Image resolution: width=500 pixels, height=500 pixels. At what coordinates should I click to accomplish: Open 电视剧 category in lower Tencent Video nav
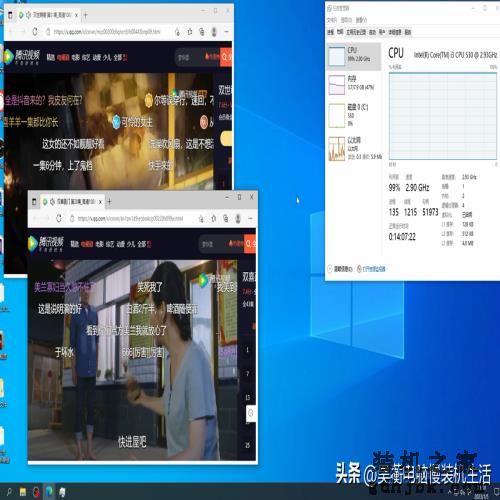coord(87,244)
